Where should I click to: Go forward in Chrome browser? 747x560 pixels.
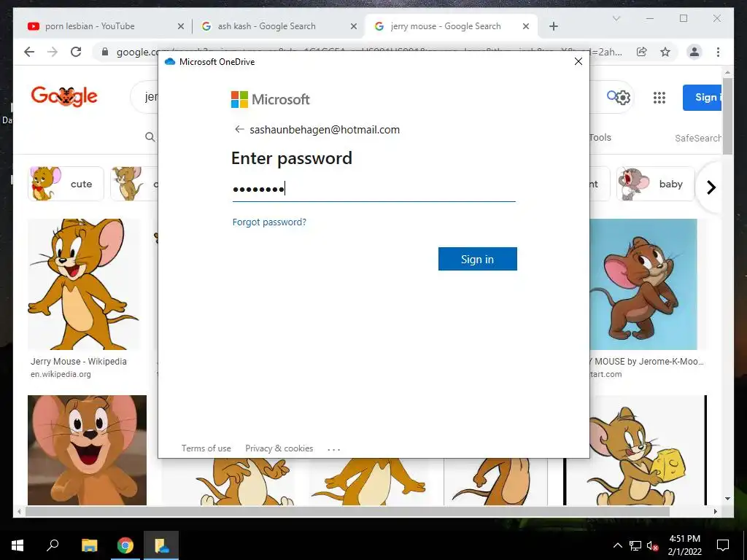pos(53,52)
